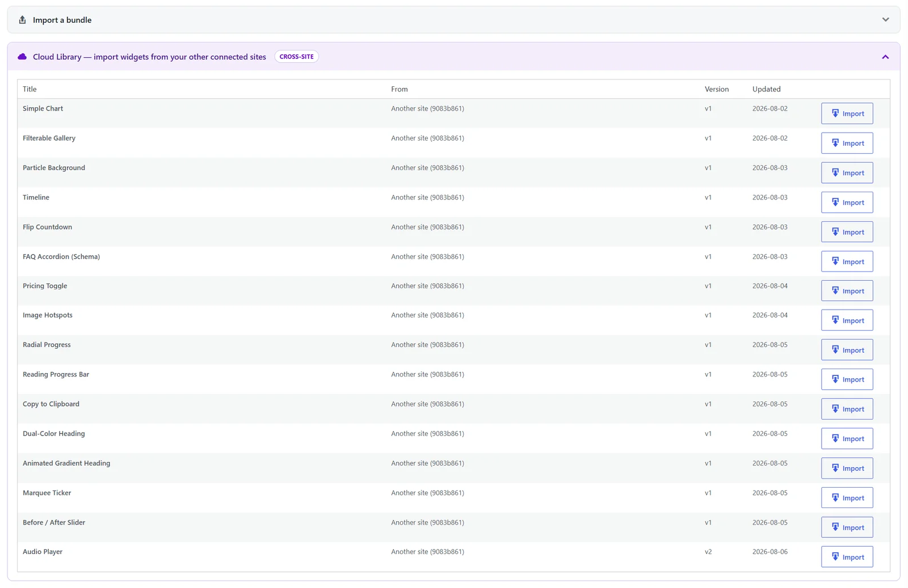
Task: Click the 2026-08-04 date for Image Hotspots
Action: pos(770,315)
